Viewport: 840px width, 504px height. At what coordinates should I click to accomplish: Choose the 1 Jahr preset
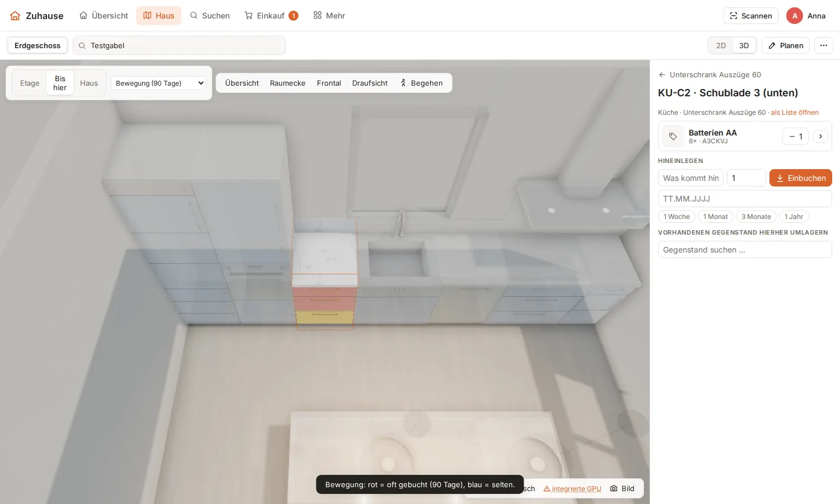click(794, 217)
